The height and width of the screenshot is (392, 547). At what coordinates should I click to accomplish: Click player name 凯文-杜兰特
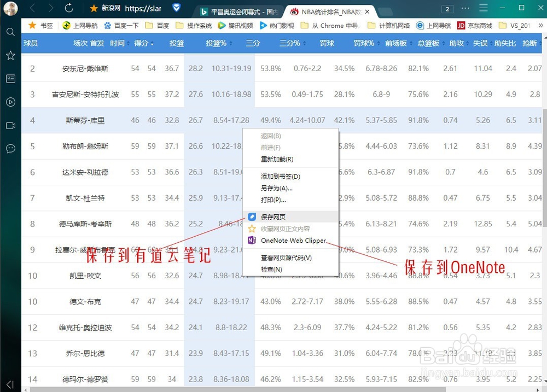(85, 198)
